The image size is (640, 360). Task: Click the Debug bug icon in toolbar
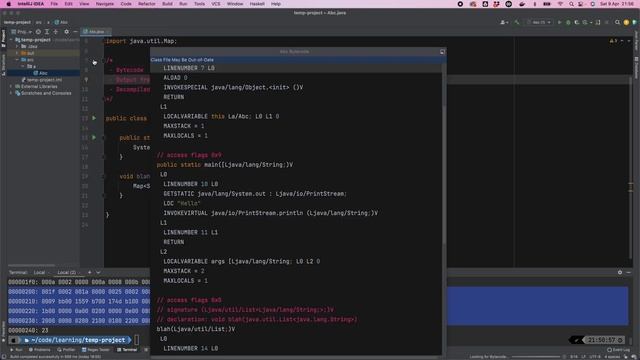coord(568,22)
